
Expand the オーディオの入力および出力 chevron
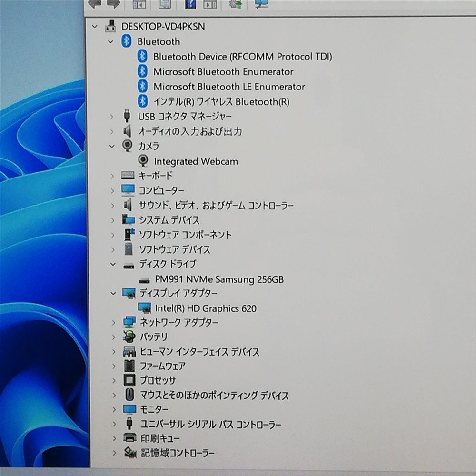(111, 131)
